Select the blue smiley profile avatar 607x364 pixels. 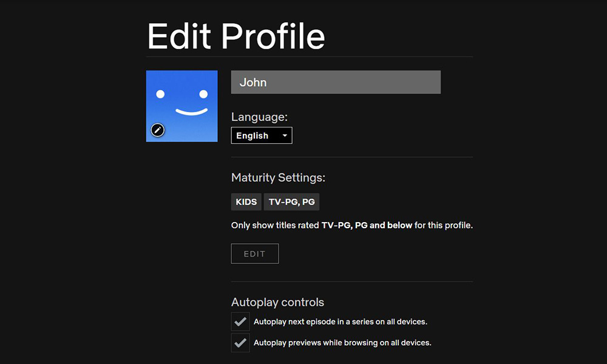pyautogui.click(x=181, y=106)
